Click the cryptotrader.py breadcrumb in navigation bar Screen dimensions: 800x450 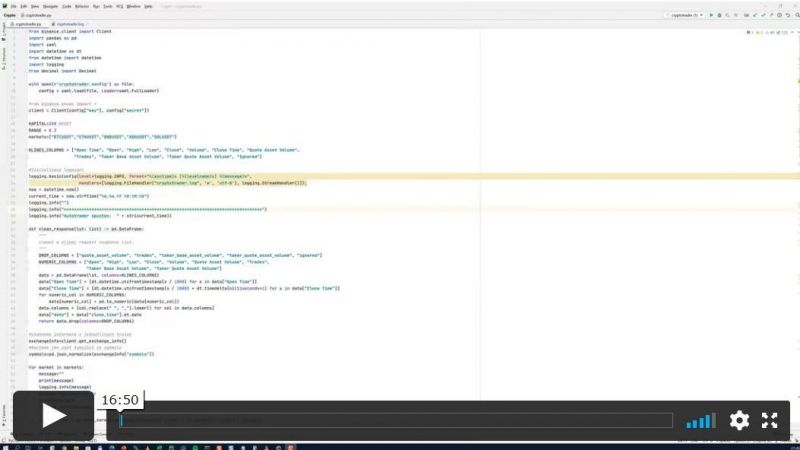[x=38, y=15]
